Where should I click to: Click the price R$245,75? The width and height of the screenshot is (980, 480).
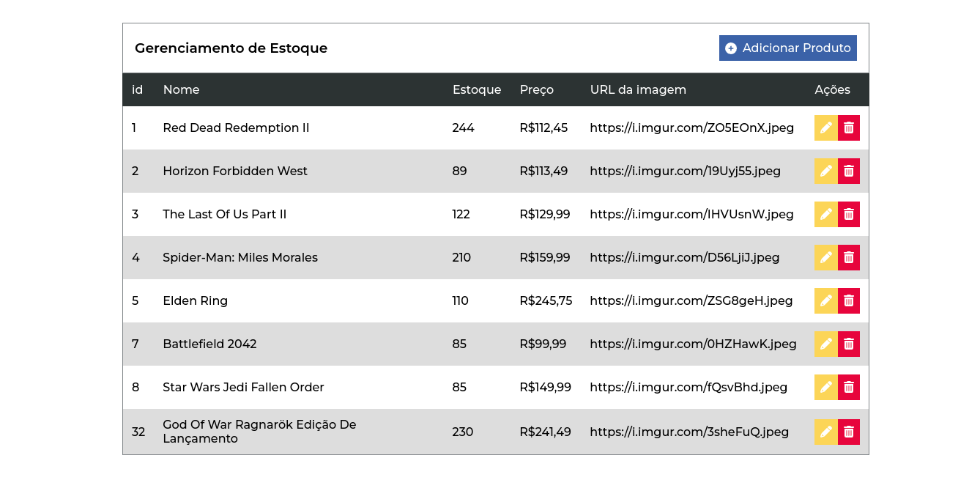546,300
